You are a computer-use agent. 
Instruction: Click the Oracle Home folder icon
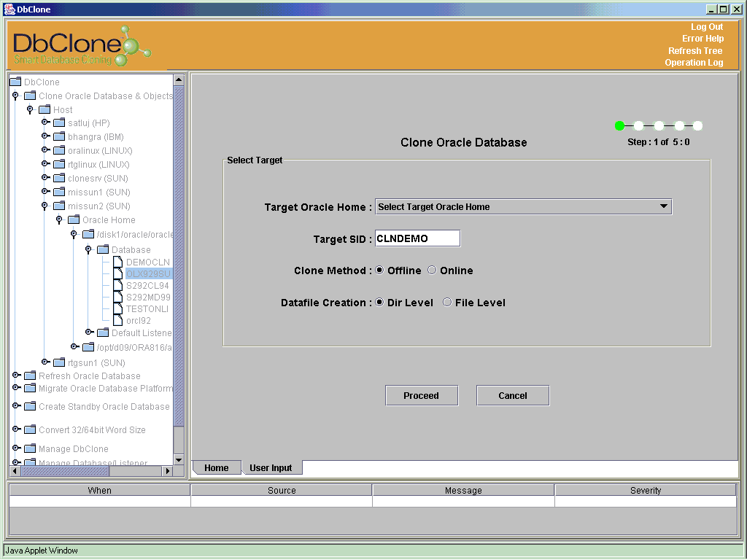(74, 219)
